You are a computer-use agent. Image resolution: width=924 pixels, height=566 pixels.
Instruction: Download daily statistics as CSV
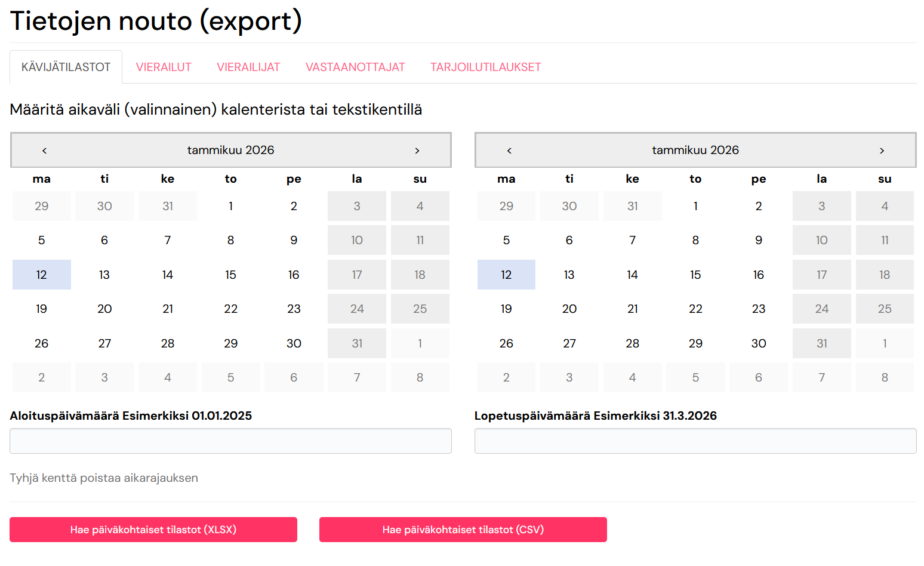point(463,530)
